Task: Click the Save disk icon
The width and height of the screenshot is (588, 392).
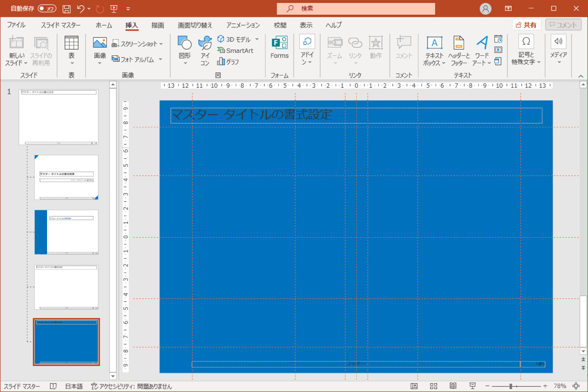Action: point(66,8)
